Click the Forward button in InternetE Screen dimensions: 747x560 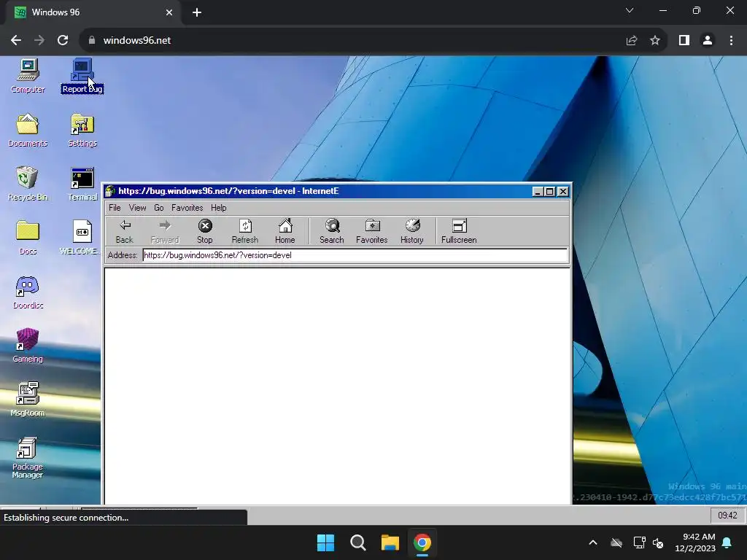(x=165, y=231)
